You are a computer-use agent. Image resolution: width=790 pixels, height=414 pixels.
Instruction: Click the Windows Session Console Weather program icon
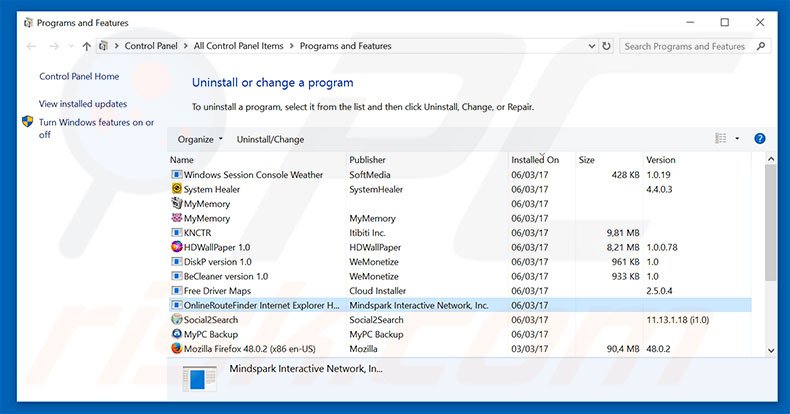[176, 175]
